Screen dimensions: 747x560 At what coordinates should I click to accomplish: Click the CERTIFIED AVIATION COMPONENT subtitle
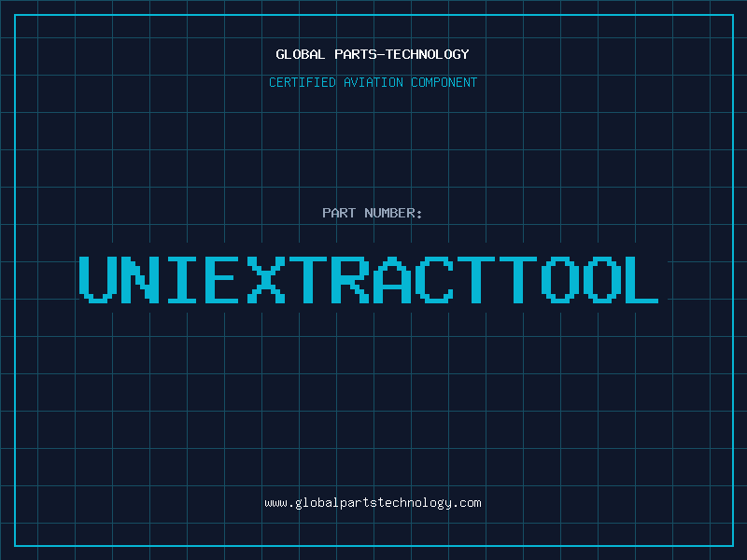click(x=373, y=82)
